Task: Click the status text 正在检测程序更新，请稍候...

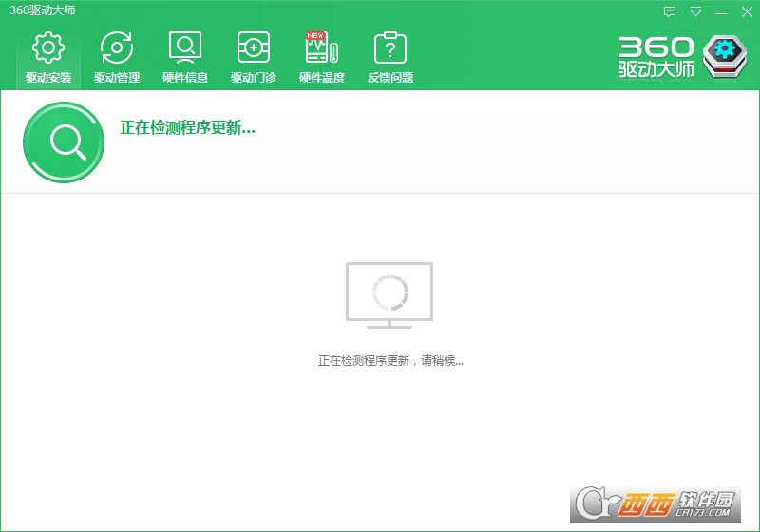Action: (x=390, y=360)
